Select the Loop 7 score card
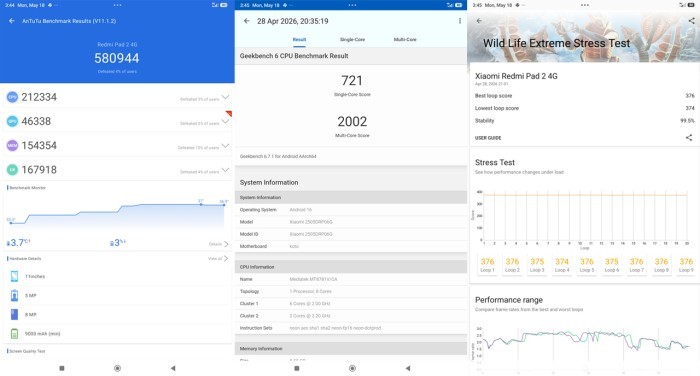This screenshot has height=376, width=700. point(636,264)
